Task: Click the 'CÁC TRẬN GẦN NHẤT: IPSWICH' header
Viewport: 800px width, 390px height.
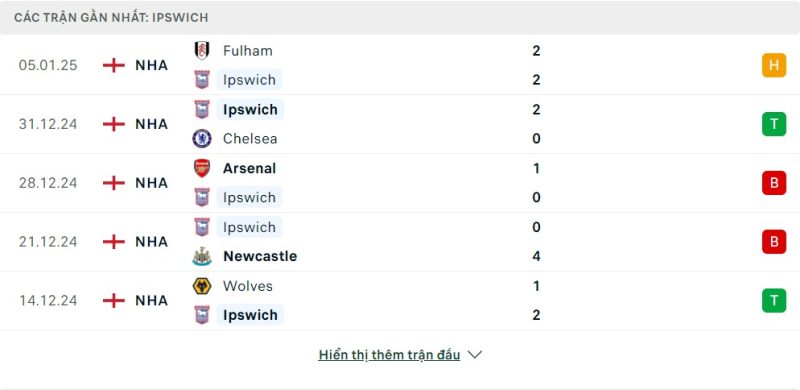Action: (111, 17)
